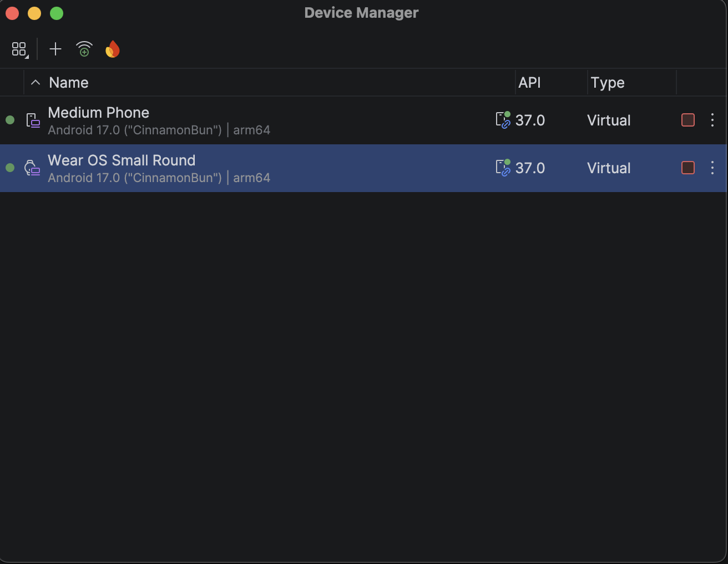Toggle the sort arrow beside Name
This screenshot has height=564, width=728.
pos(36,83)
